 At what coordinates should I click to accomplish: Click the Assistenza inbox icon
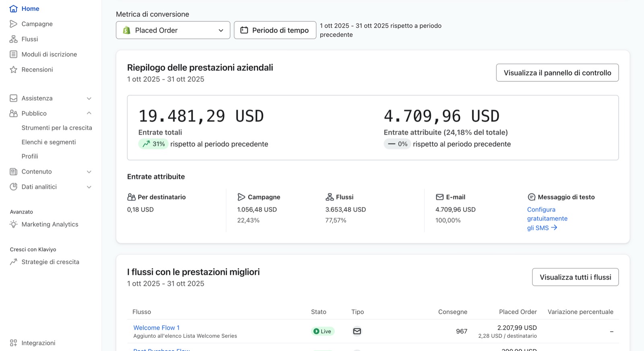click(x=13, y=98)
